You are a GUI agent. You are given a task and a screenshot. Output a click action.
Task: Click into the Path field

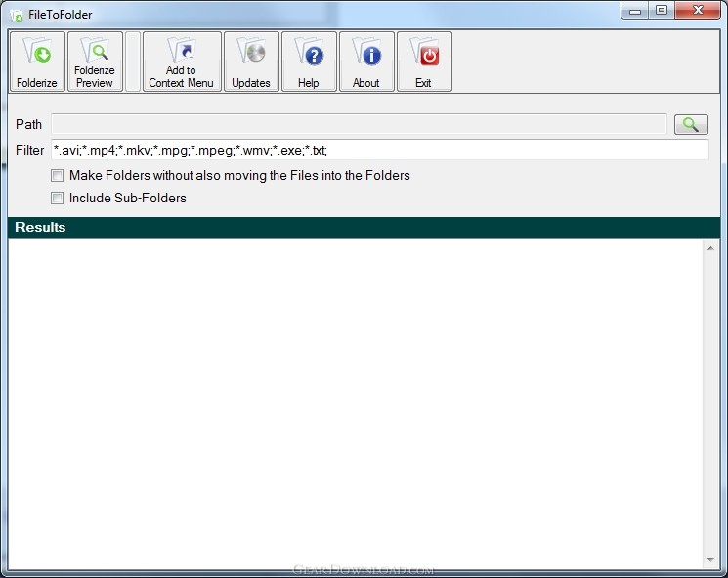[359, 124]
